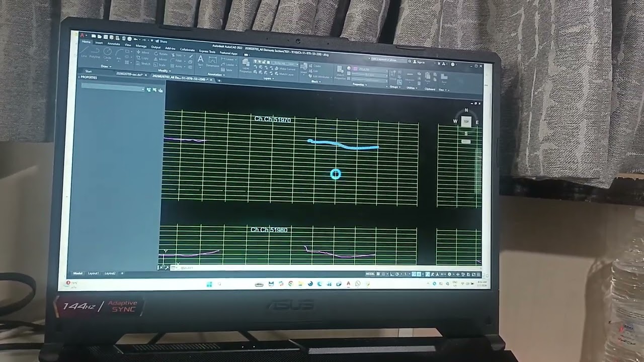The height and width of the screenshot is (362, 644).
Task: Click the Save icon in quick access toolbar
Action: tap(105, 37)
